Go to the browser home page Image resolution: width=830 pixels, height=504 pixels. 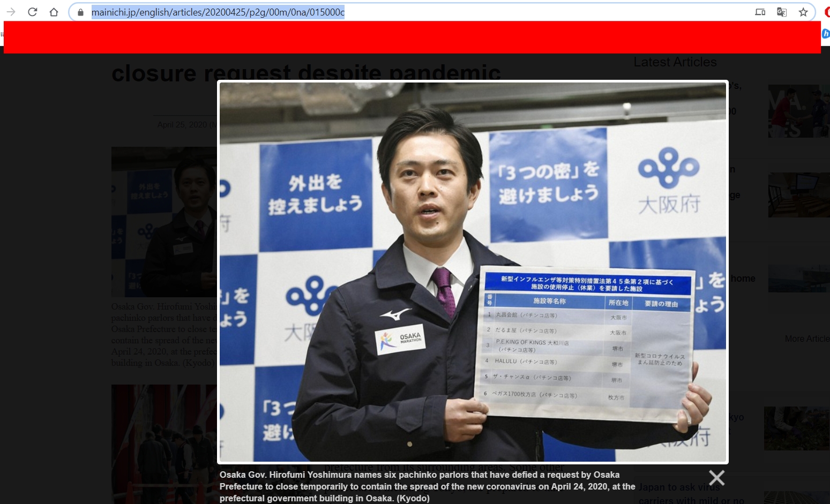coord(54,12)
